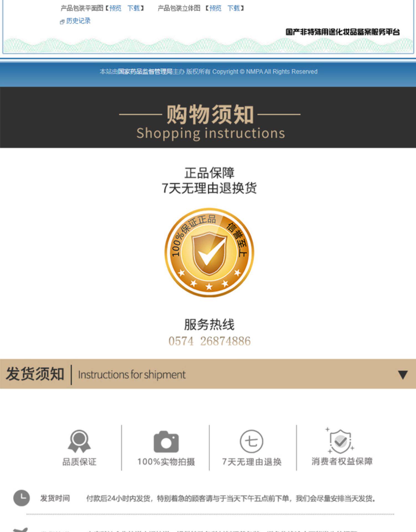Click the 购物须知 Shopping instructions header
The height and width of the screenshot is (532, 416).
pyautogui.click(x=210, y=122)
